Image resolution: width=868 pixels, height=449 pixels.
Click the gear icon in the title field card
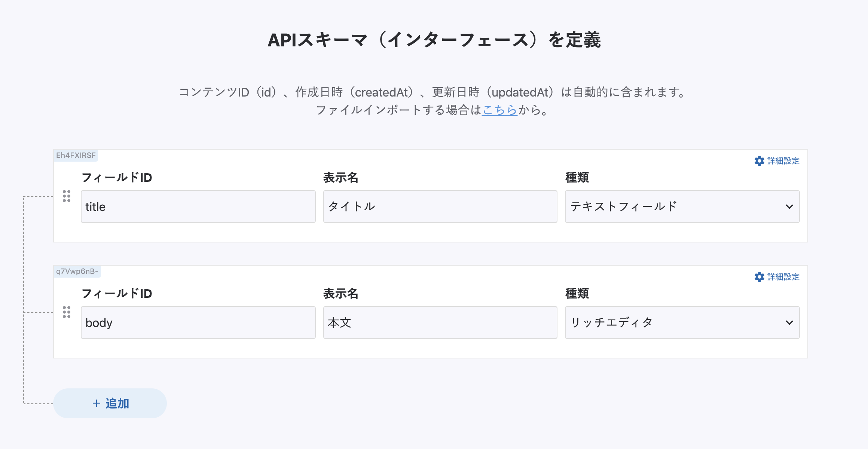tap(759, 161)
